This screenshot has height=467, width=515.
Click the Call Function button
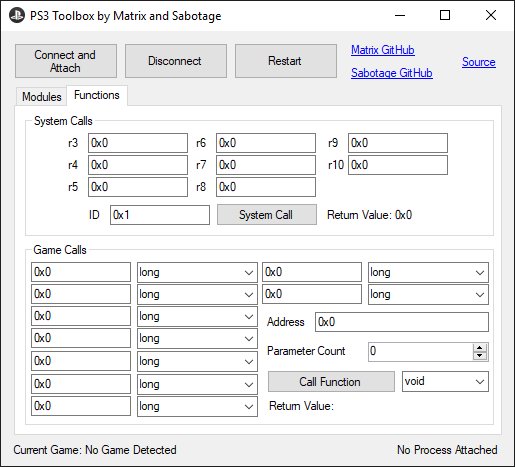[x=331, y=382]
